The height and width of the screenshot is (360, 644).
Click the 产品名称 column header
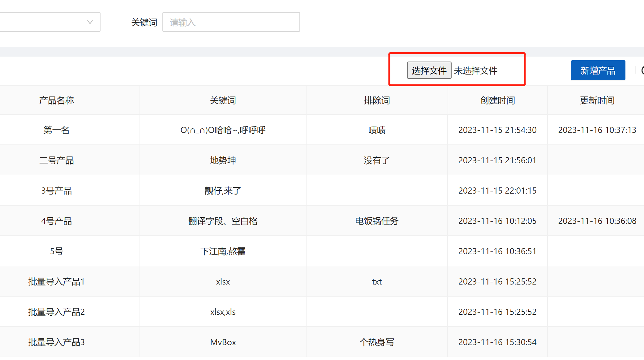[x=56, y=101]
